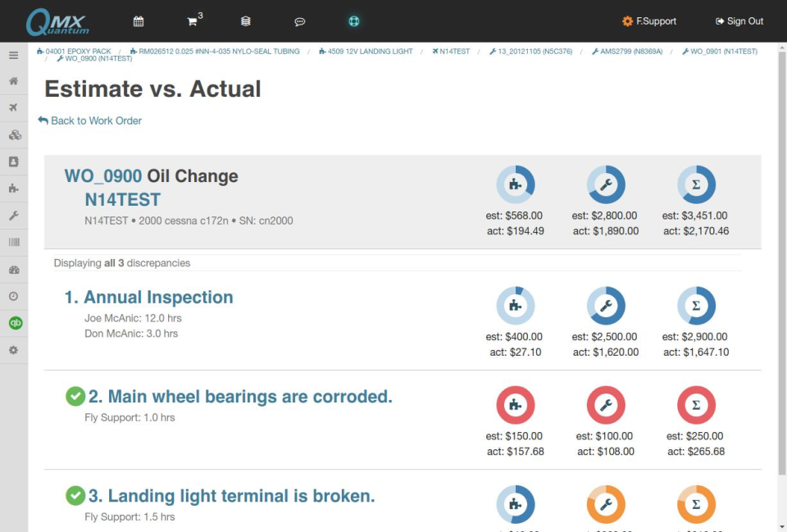
Task: Open the F.Support user menu
Action: point(648,21)
